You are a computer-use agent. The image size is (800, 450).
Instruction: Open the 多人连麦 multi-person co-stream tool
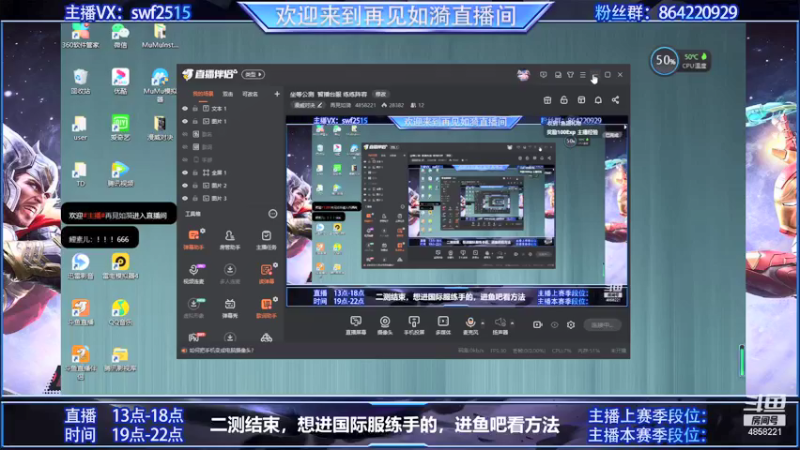tap(230, 274)
